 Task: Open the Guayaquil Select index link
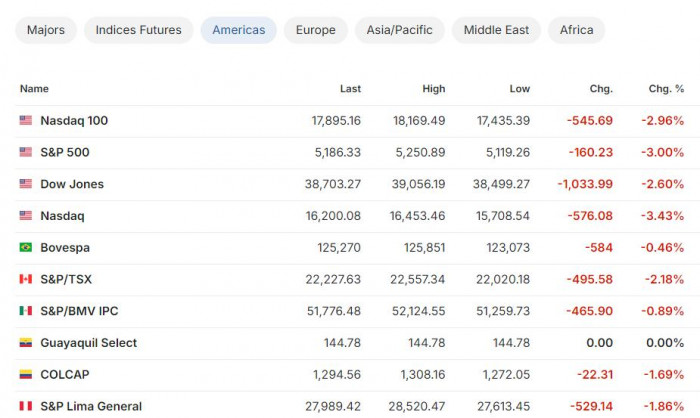(x=88, y=343)
